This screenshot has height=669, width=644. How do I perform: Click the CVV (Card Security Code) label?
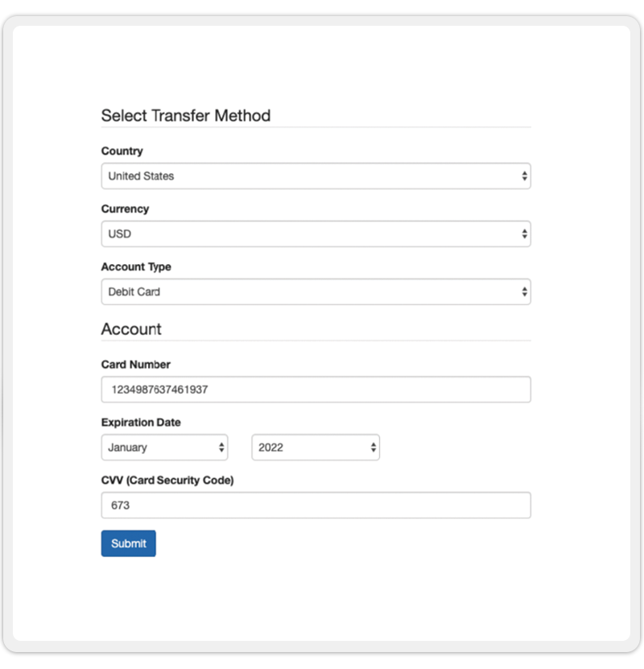pyautogui.click(x=167, y=481)
